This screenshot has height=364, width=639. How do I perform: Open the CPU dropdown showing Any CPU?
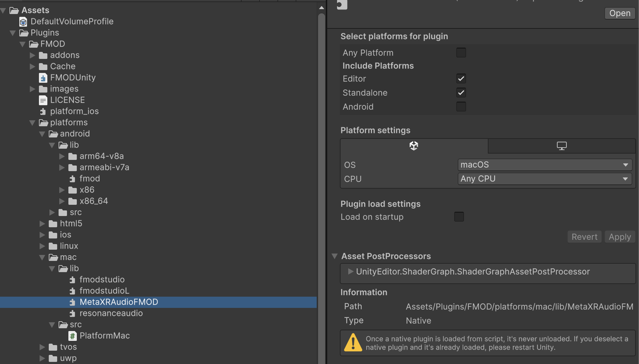coord(545,179)
